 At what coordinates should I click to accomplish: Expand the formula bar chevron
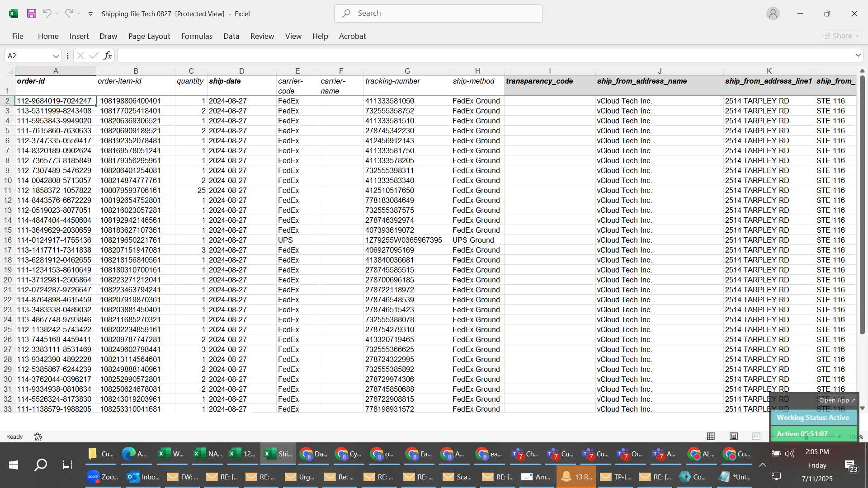pyautogui.click(x=858, y=55)
